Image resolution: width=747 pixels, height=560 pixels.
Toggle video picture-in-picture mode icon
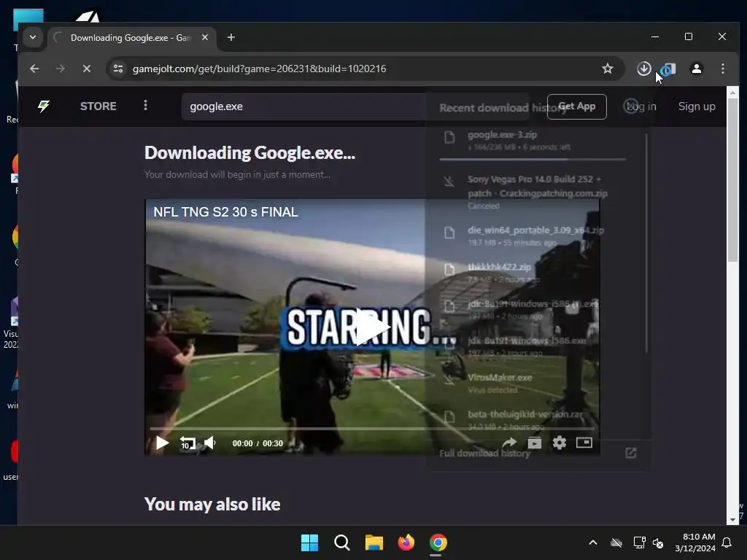point(584,443)
